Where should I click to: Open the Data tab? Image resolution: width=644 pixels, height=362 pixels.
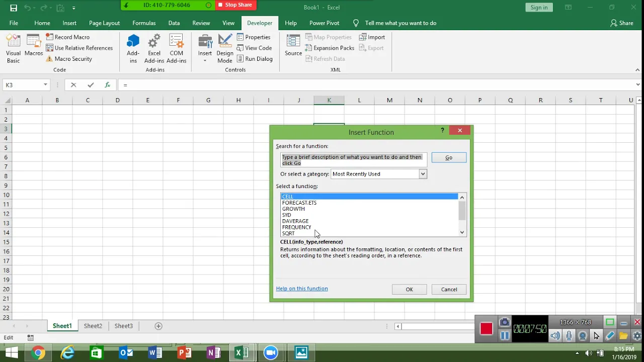coord(174,23)
